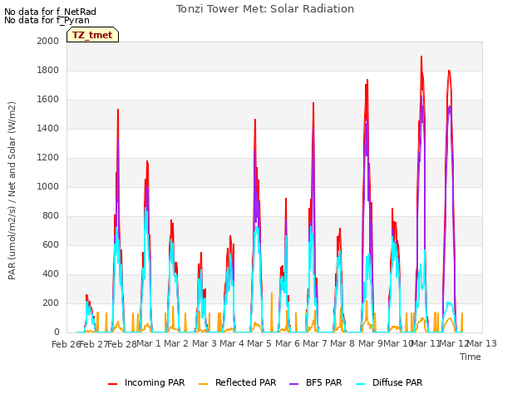The width and height of the screenshot is (532, 399).
Task: Click the Mar 12 Incoming PAR peak near 1800
Action: click(449, 71)
